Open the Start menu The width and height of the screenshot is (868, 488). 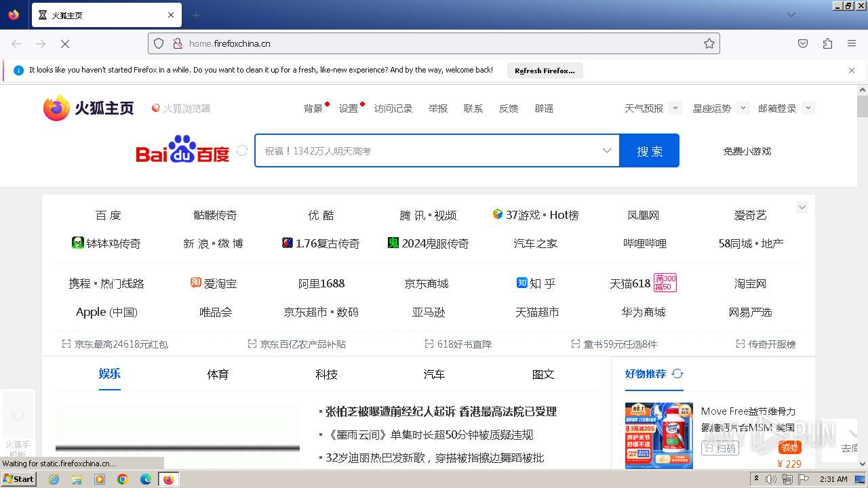(19, 479)
